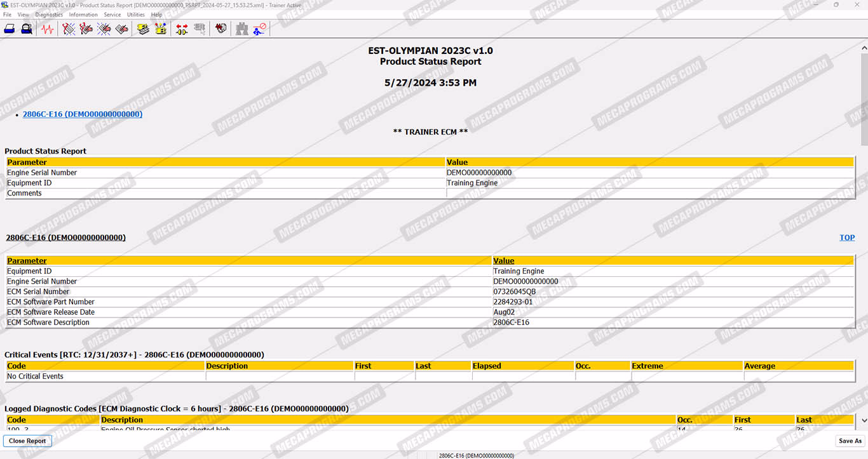Open the Service menu
The image size is (868, 459).
pos(112,15)
